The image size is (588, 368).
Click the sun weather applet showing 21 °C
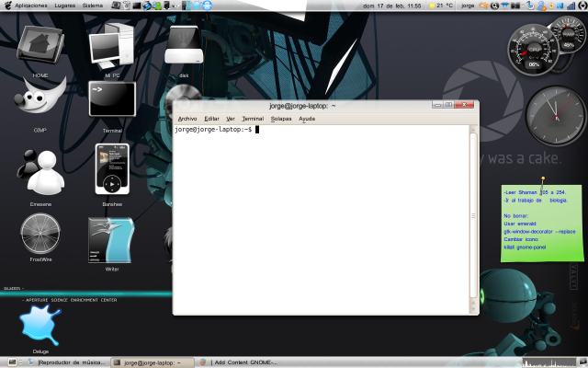click(x=442, y=6)
